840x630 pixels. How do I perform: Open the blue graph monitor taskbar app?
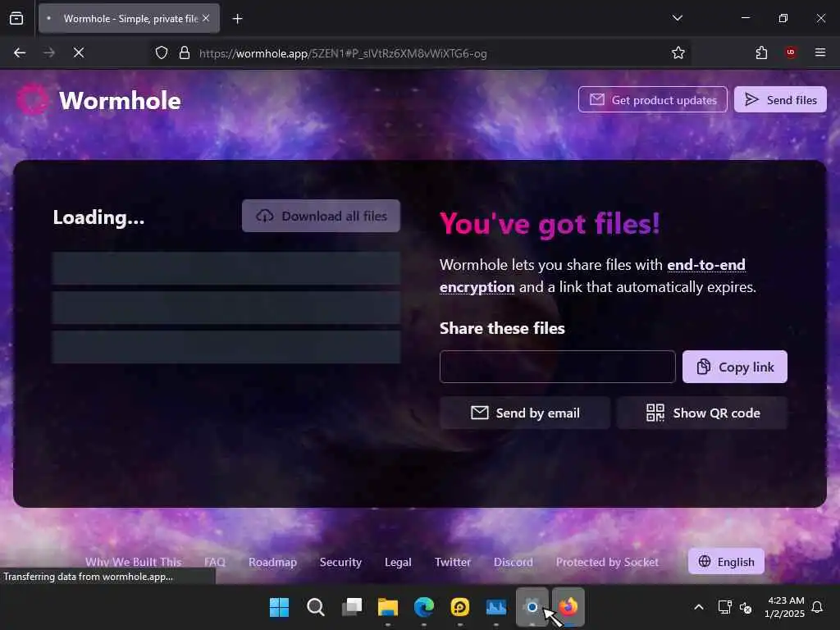(x=496, y=607)
